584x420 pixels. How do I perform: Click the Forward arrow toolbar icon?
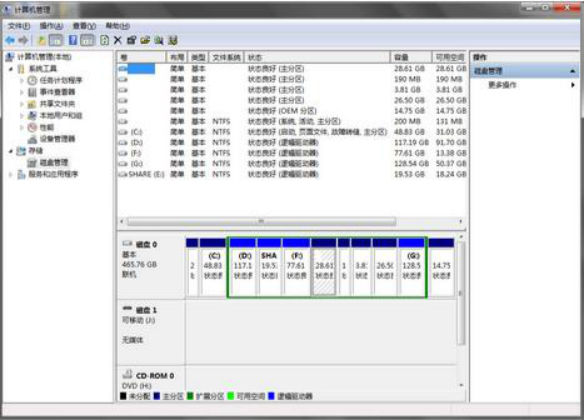[x=23, y=40]
